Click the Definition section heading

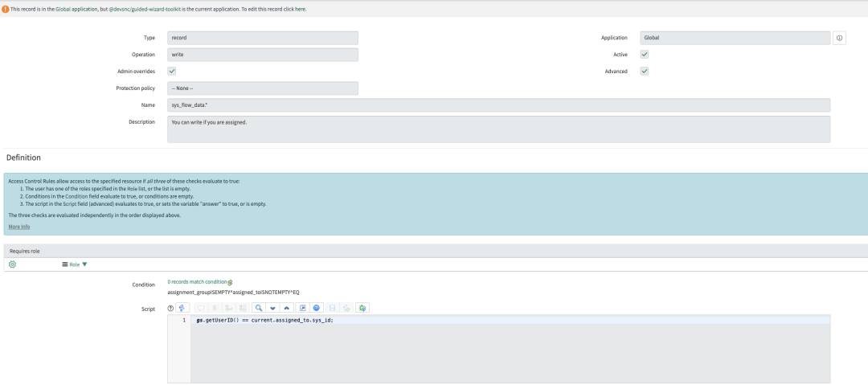coord(23,158)
